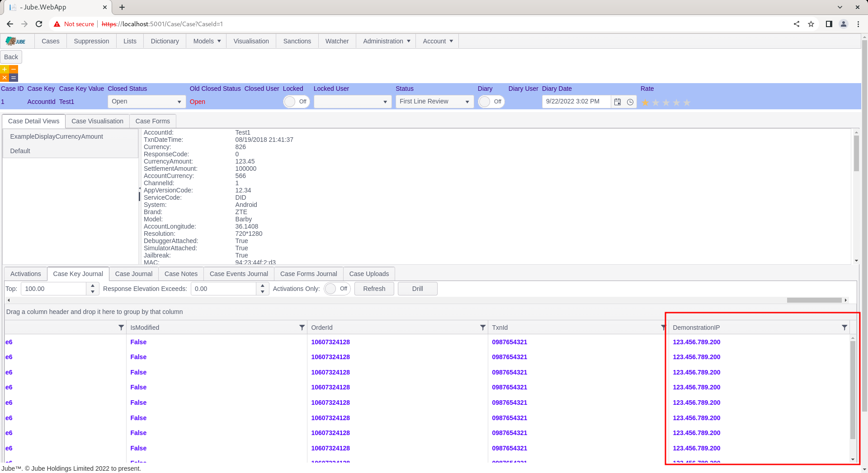Click the first rating star
Image resolution: width=868 pixels, height=473 pixels.
[x=645, y=103]
